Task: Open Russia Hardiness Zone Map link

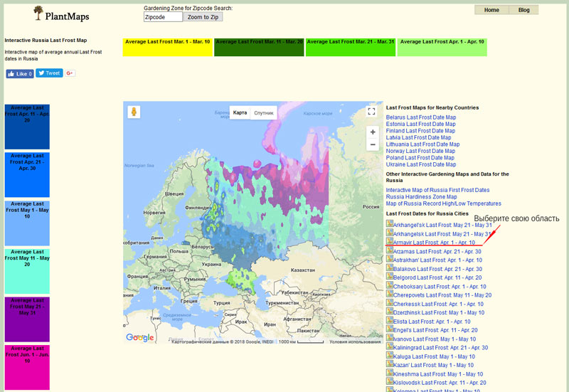Action: point(421,197)
